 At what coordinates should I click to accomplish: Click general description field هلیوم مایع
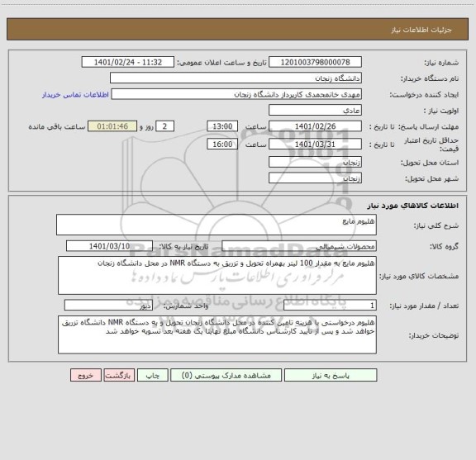coord(217,225)
